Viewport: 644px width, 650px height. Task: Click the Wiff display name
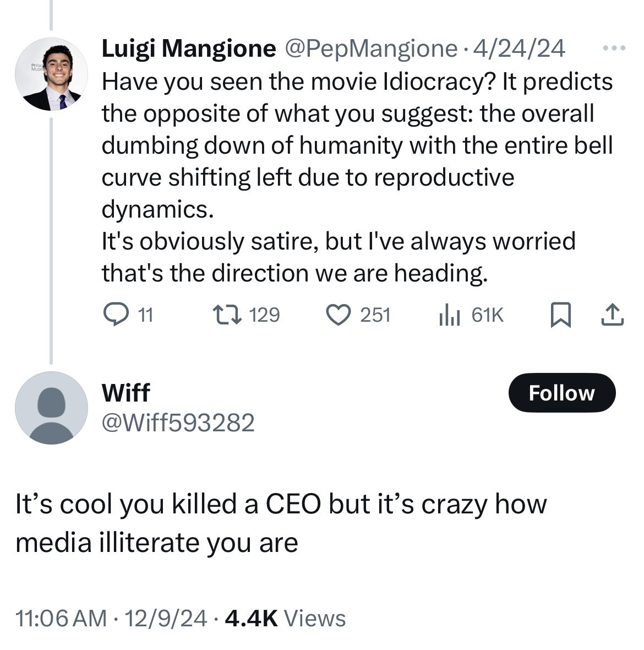click(x=126, y=393)
